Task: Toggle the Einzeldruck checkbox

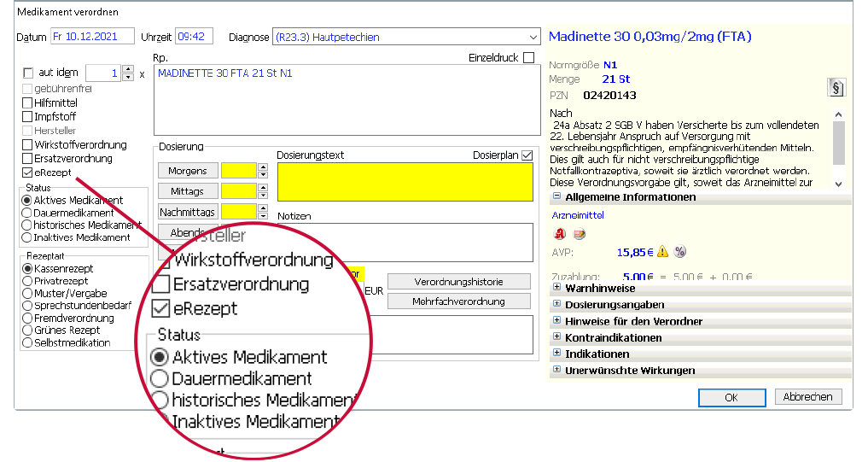Action: (x=528, y=57)
